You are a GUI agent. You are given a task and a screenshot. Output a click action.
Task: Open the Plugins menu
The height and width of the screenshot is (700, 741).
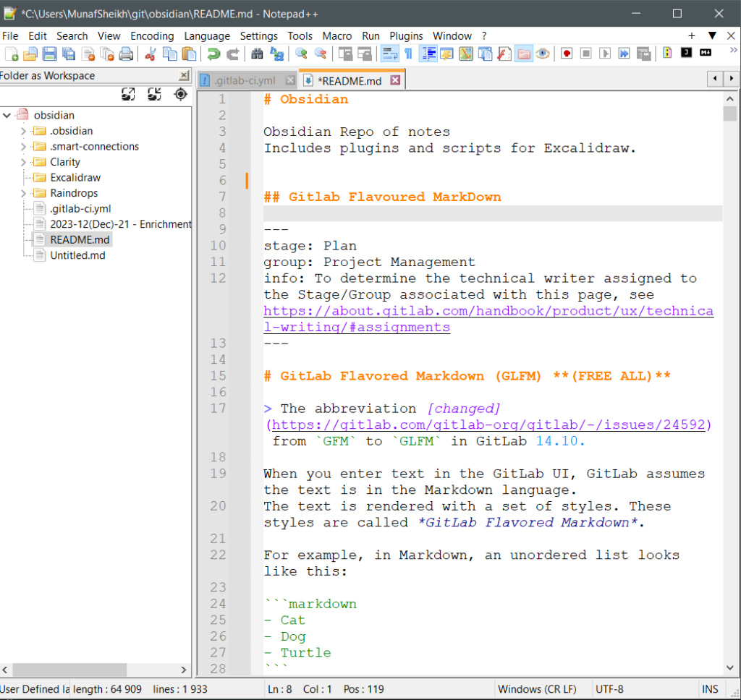point(406,36)
